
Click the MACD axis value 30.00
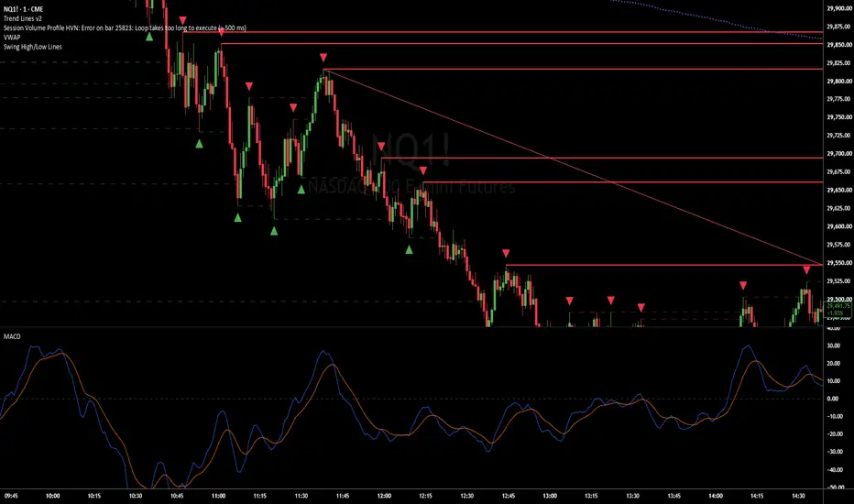[x=833, y=346]
